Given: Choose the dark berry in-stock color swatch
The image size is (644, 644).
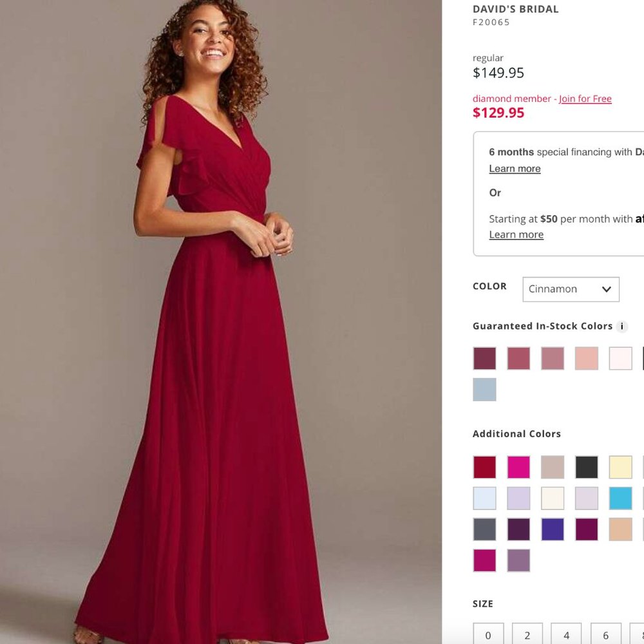Looking at the screenshot, I should (484, 358).
